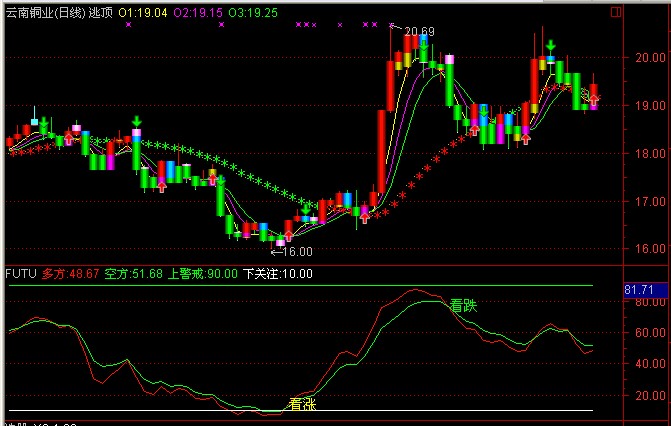This screenshot has height=426, width=671.
Task: Select the leftmost magenta x marker in the top row
Action: click(x=129, y=24)
